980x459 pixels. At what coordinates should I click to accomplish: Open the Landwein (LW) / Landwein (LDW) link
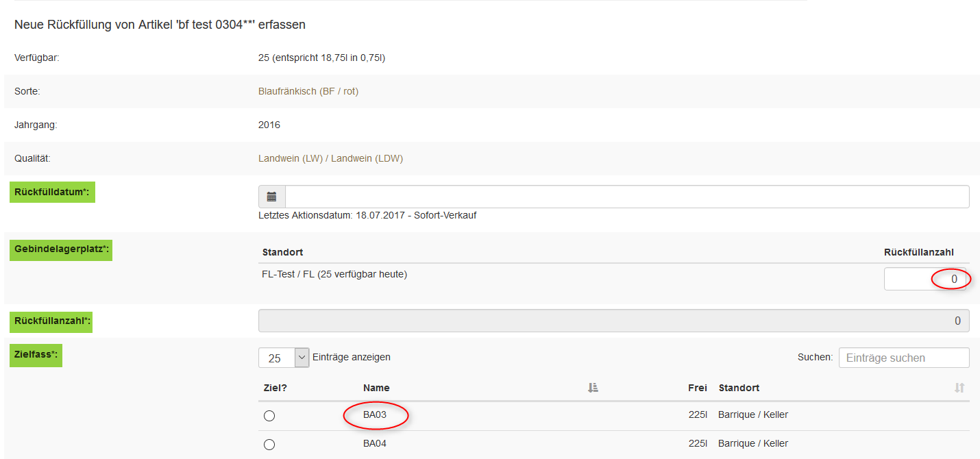tap(330, 158)
